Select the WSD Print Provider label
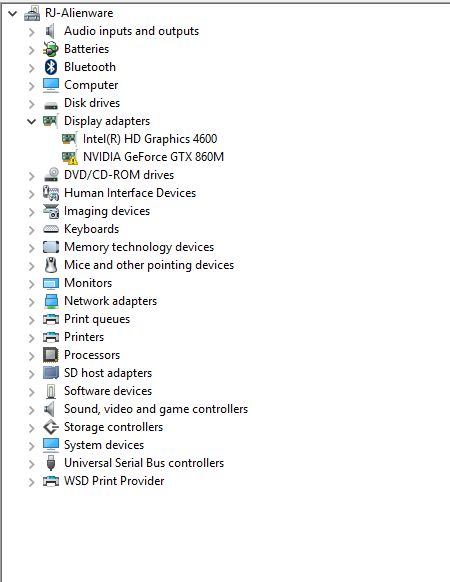 click(x=114, y=481)
